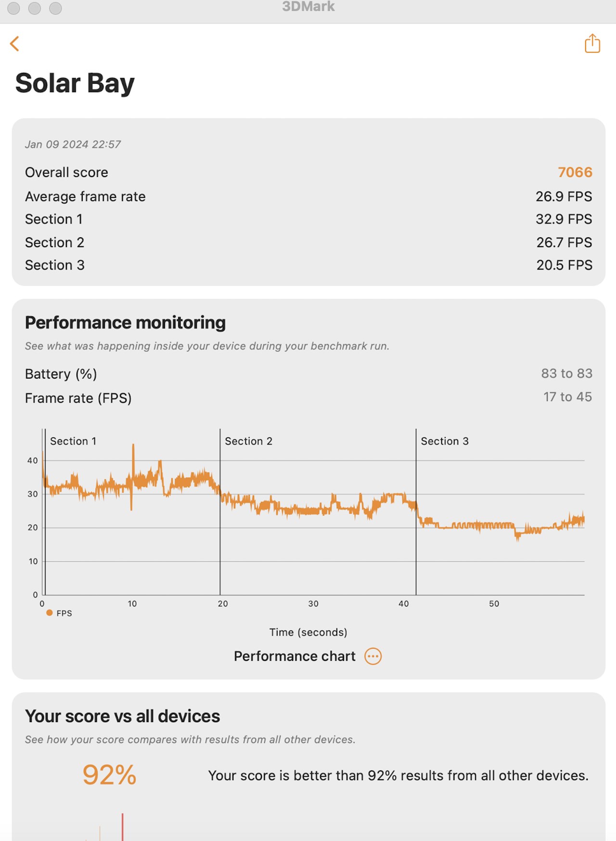Select the Section 1 label inside the chart
The height and width of the screenshot is (841, 616).
[x=73, y=441]
